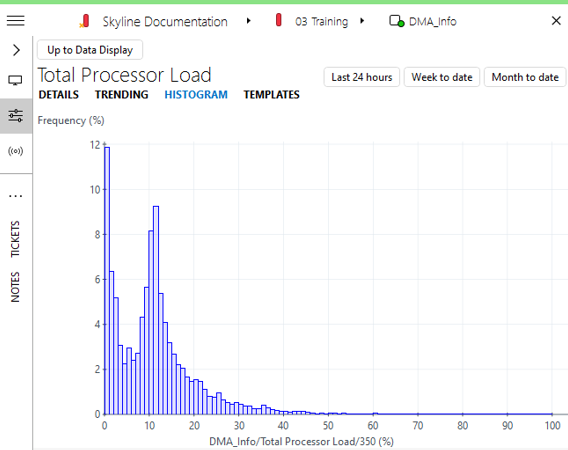Screen dimensions: 568x450
Task: Expand arrow after 03 Training
Action: (x=362, y=21)
